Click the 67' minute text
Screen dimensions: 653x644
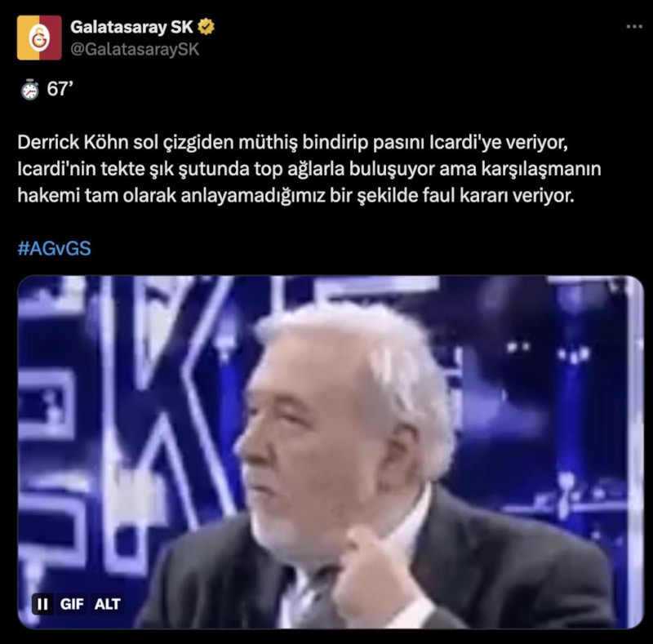[60, 89]
